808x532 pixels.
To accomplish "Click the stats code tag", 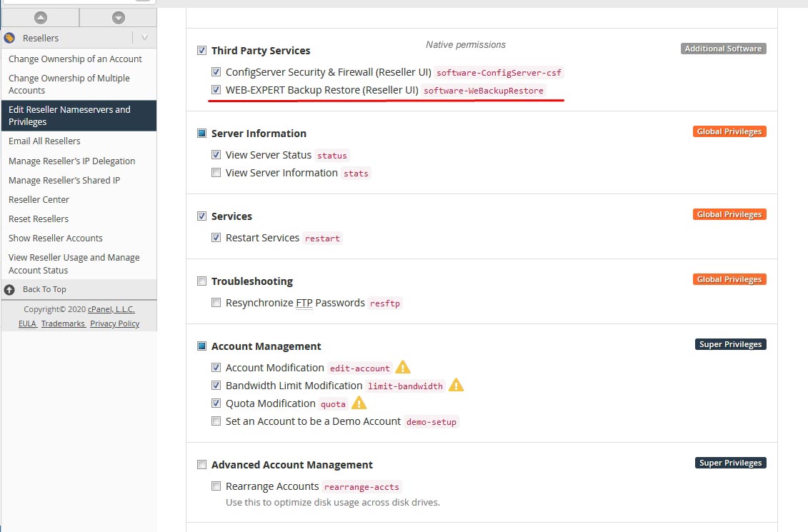I will click(356, 174).
